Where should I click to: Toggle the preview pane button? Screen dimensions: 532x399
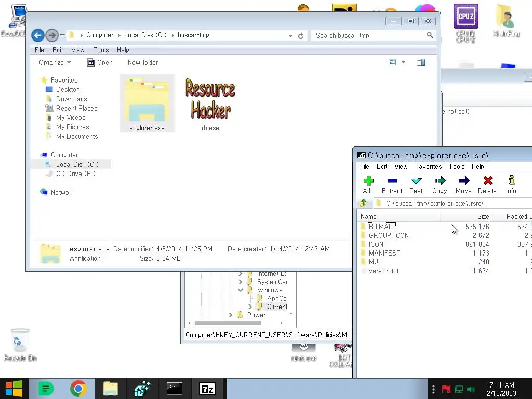[421, 62]
